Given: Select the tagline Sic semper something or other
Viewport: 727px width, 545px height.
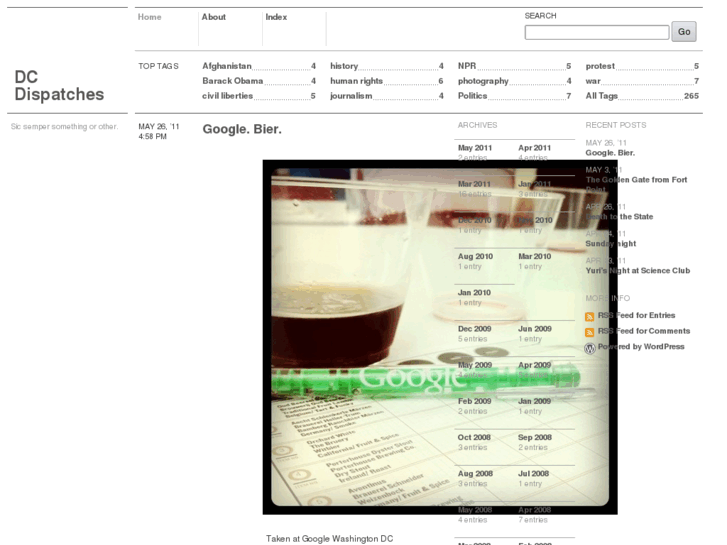Looking at the screenshot, I should [x=64, y=126].
